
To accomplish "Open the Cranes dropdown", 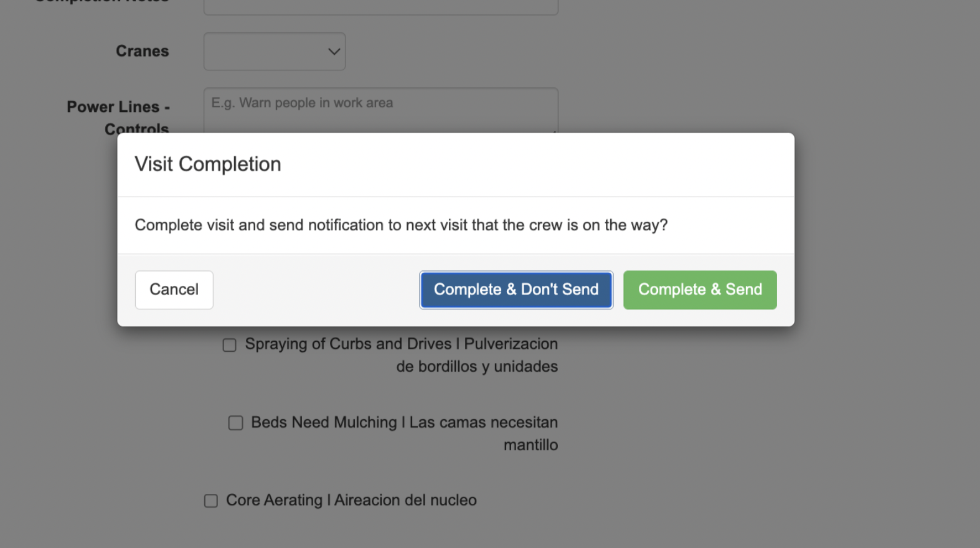I will 274,51.
